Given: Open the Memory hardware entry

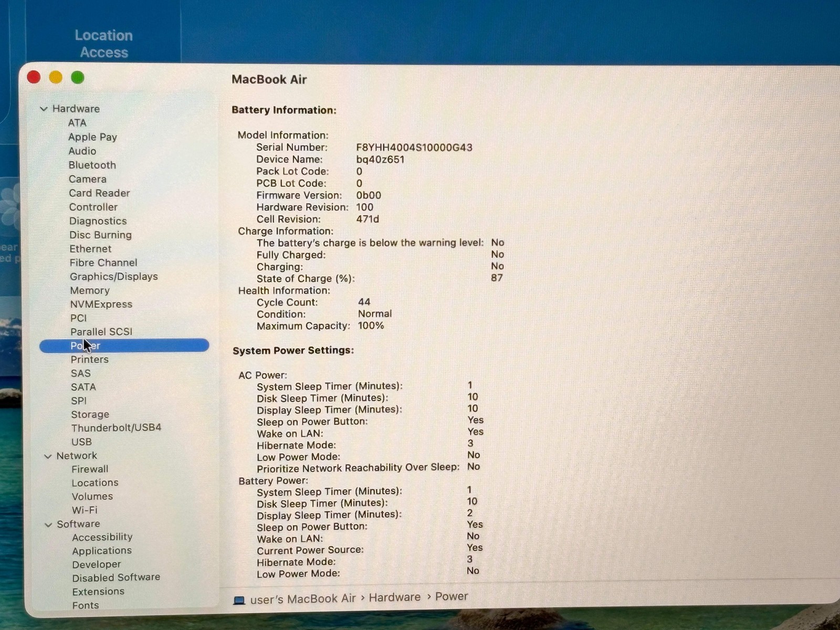Looking at the screenshot, I should point(90,290).
